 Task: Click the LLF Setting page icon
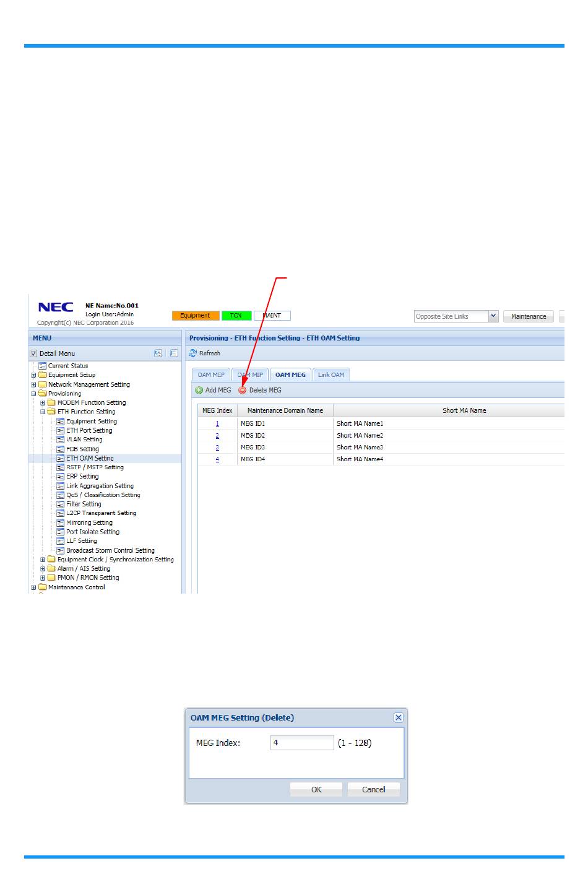pos(61,541)
